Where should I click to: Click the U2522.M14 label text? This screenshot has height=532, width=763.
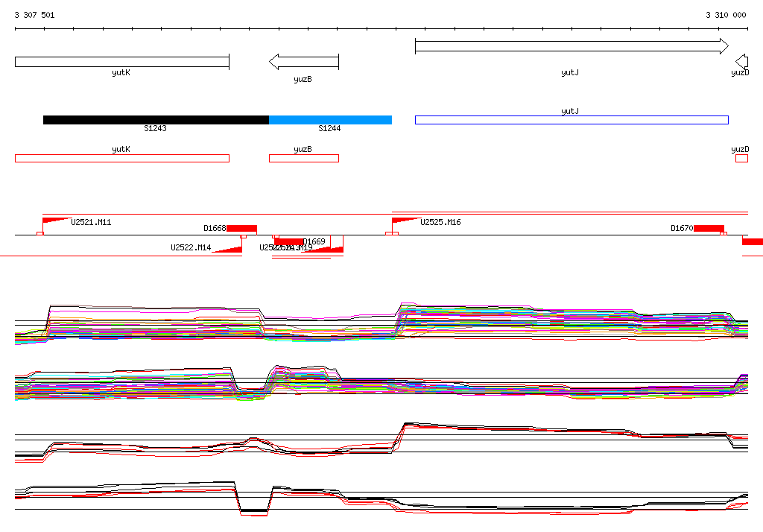click(191, 248)
